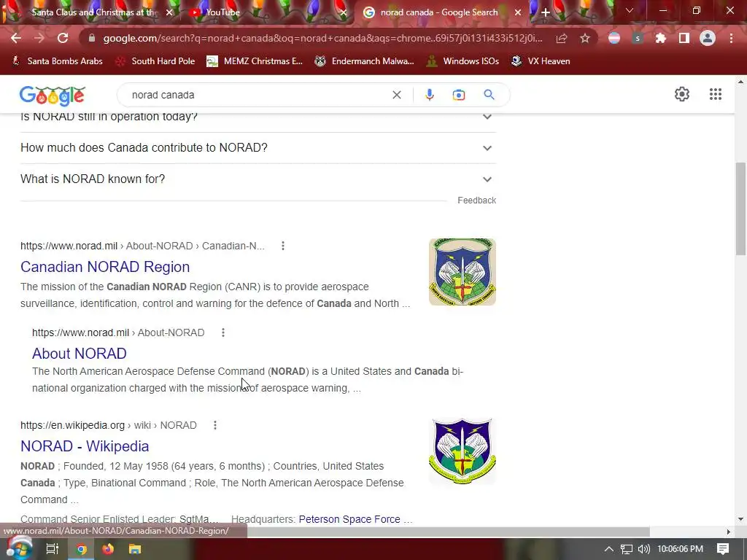Open the Extensions puzzle icon
This screenshot has width=747, height=560.
660,38
